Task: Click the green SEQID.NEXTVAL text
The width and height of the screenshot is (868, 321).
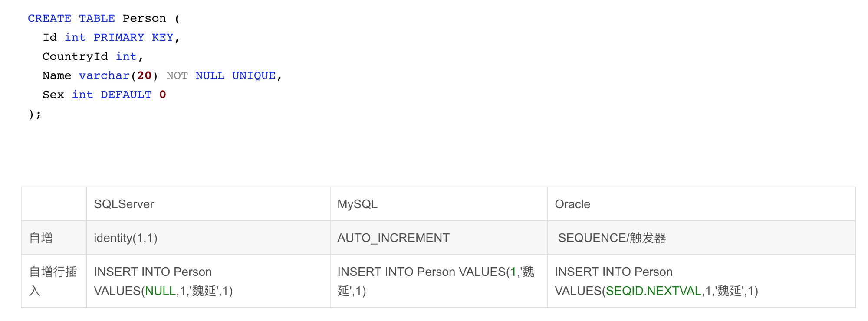Action: (x=654, y=291)
